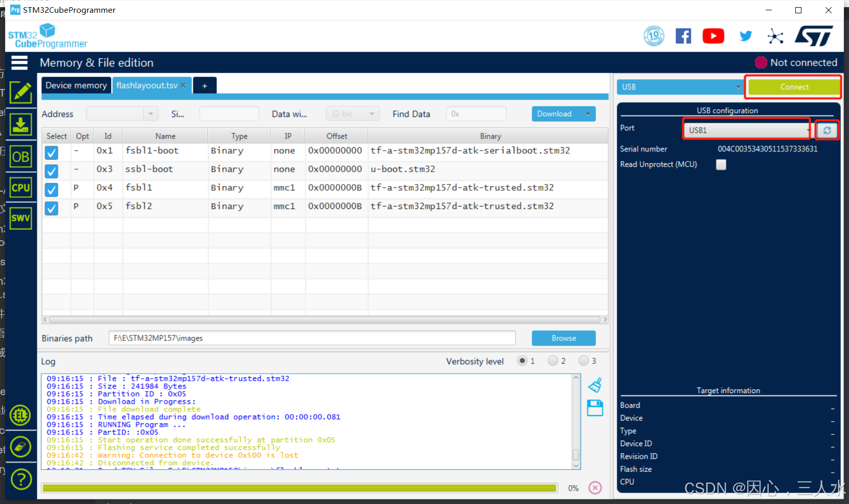Sort by the Binary column header
849x504 pixels.
click(490, 136)
